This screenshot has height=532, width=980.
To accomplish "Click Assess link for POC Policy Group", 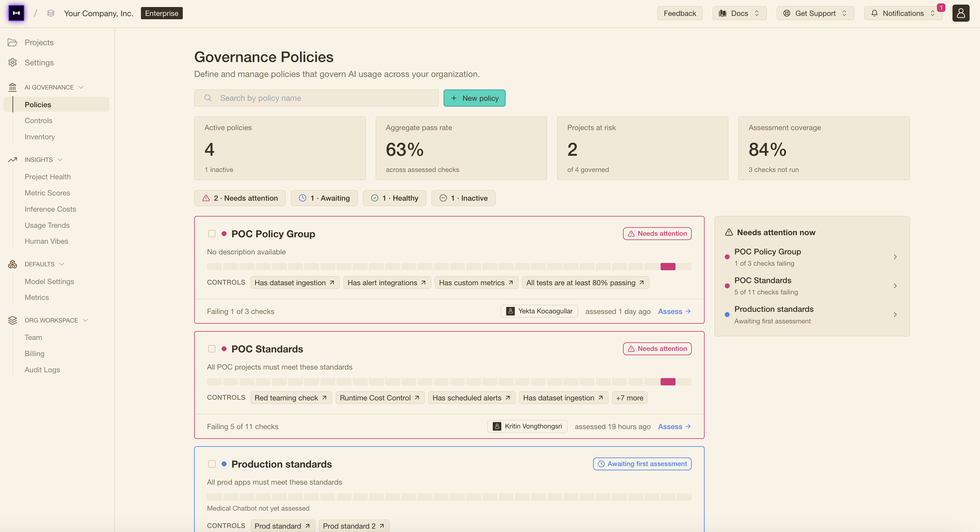I will point(674,311).
